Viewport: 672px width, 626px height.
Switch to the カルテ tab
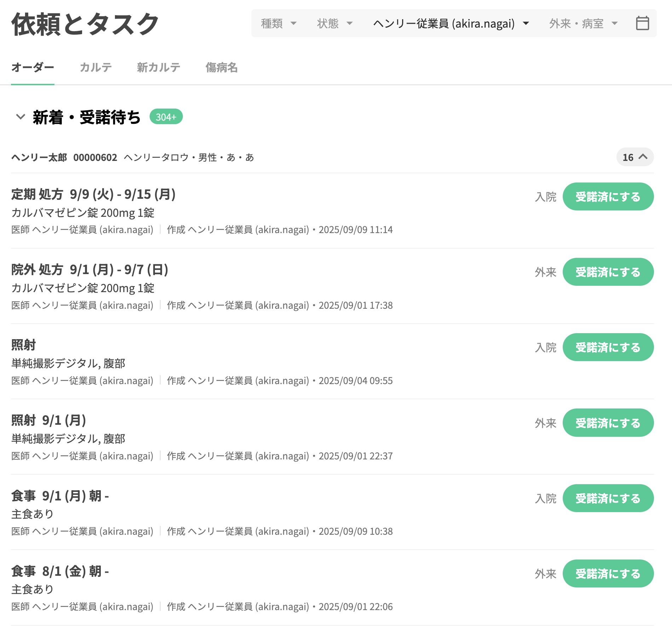click(x=95, y=67)
